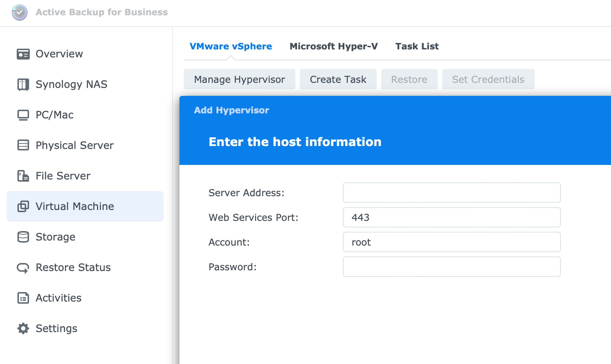Click the Web Services Port field
611x364 pixels.
pos(452,217)
